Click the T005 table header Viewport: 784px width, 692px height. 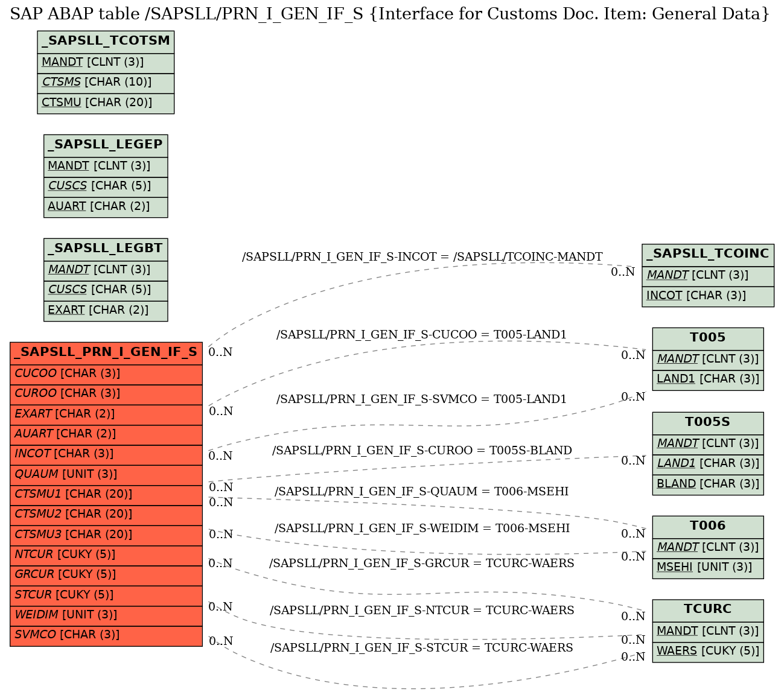[708, 338]
